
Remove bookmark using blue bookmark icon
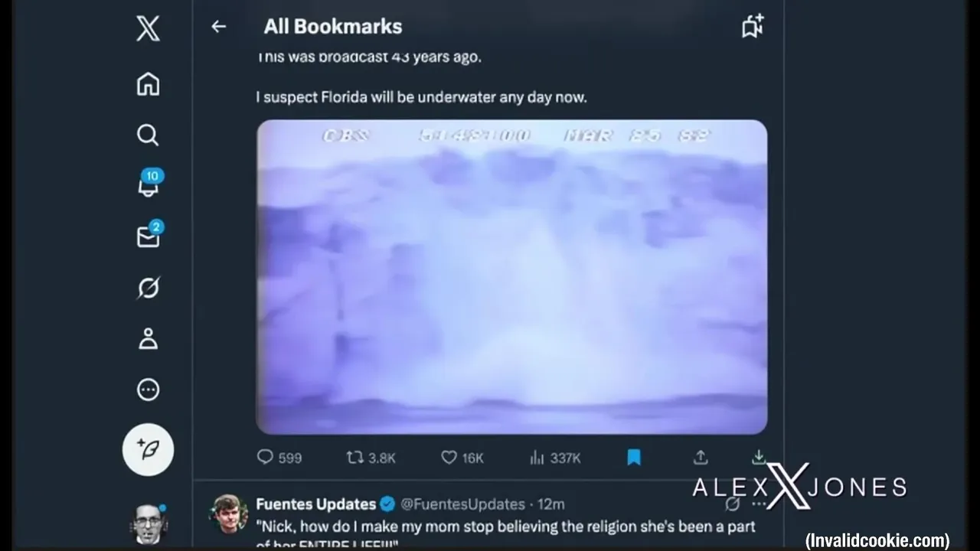pos(634,458)
